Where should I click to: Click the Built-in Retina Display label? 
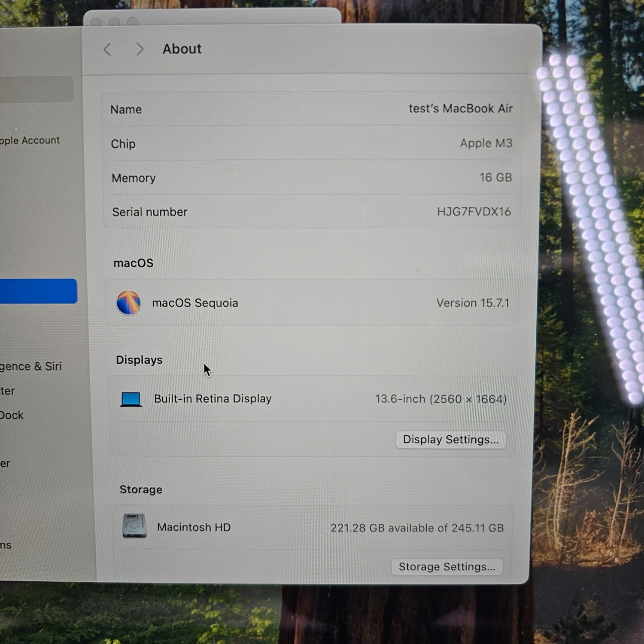pyautogui.click(x=213, y=399)
